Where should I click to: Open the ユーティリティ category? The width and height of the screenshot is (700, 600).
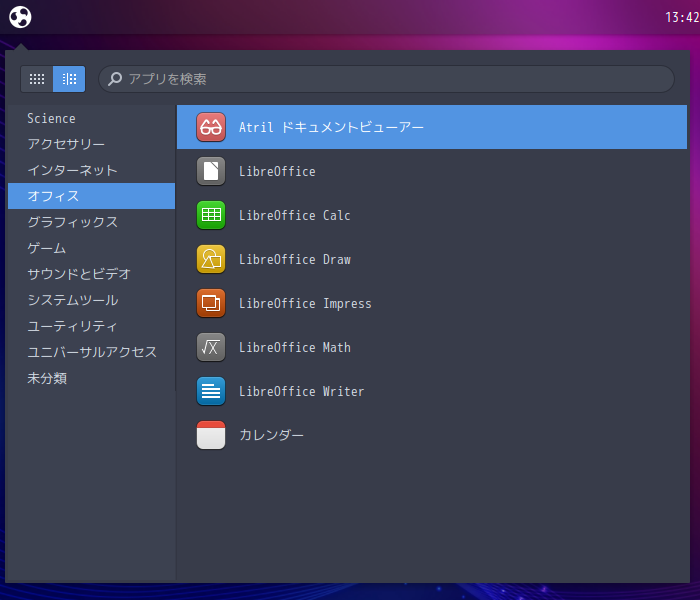pos(92,326)
